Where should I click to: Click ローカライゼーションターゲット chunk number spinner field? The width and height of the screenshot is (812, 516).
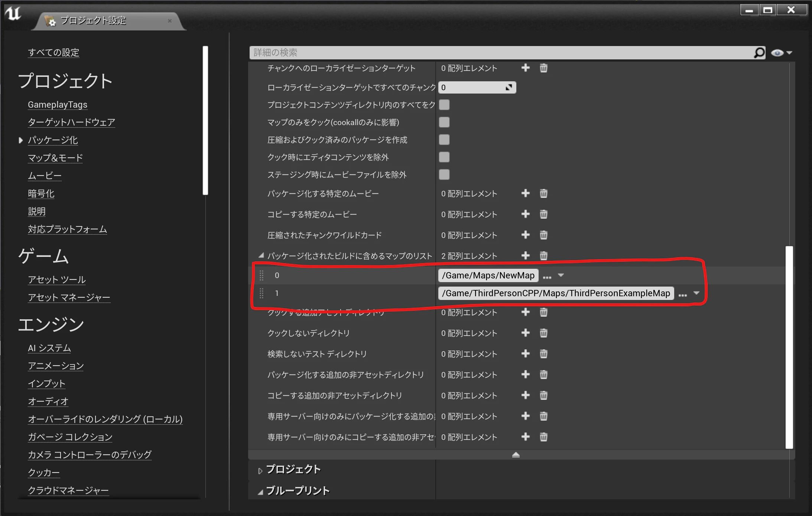click(x=477, y=88)
